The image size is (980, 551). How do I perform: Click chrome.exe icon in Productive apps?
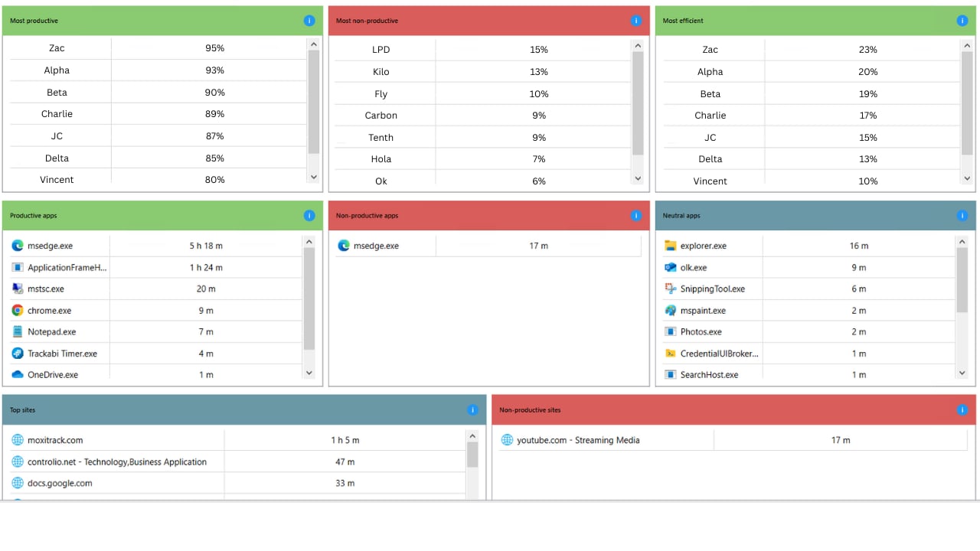coord(18,311)
